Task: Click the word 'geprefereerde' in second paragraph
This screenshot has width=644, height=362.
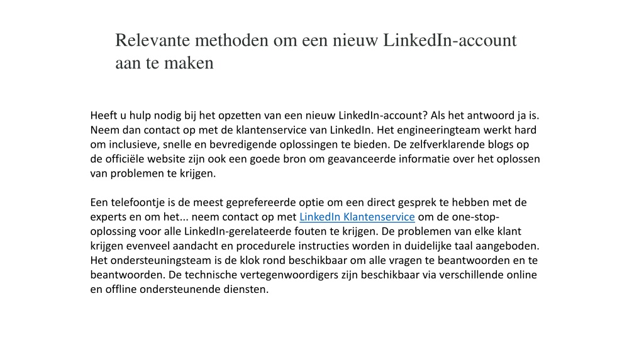Action: pyautogui.click(x=261, y=202)
